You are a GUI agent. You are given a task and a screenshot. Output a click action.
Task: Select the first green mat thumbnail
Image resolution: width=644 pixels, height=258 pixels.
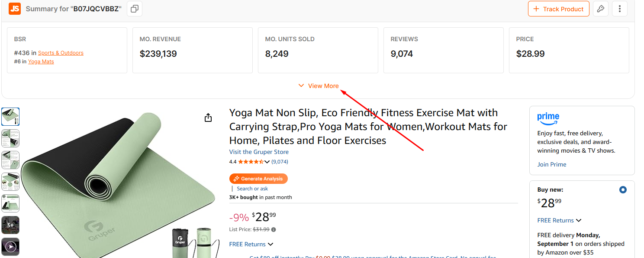(x=10, y=117)
